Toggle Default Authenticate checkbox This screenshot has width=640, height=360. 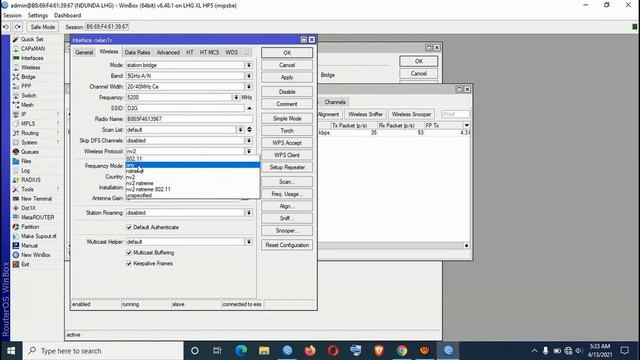[129, 227]
